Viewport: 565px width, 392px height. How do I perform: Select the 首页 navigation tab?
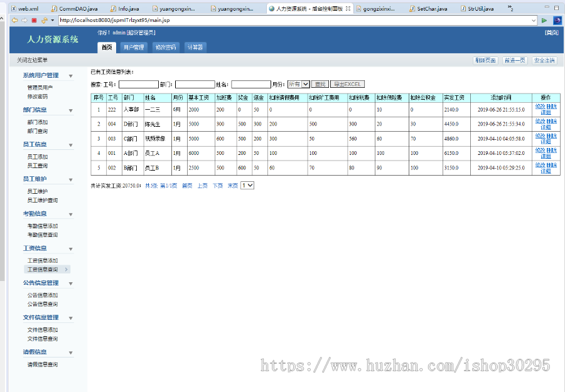[x=107, y=47]
